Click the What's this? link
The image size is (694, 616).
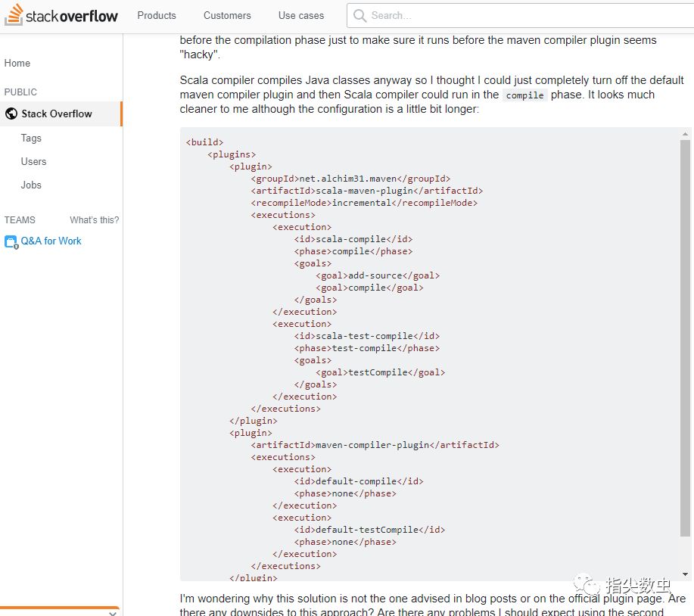pyautogui.click(x=95, y=220)
